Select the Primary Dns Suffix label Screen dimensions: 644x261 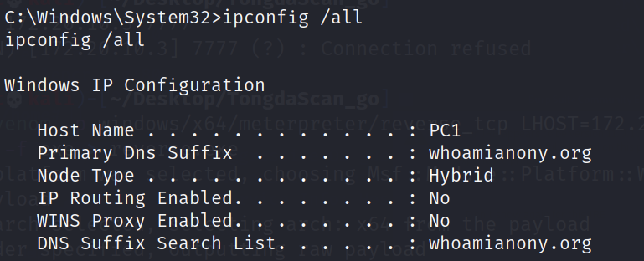[134, 153]
